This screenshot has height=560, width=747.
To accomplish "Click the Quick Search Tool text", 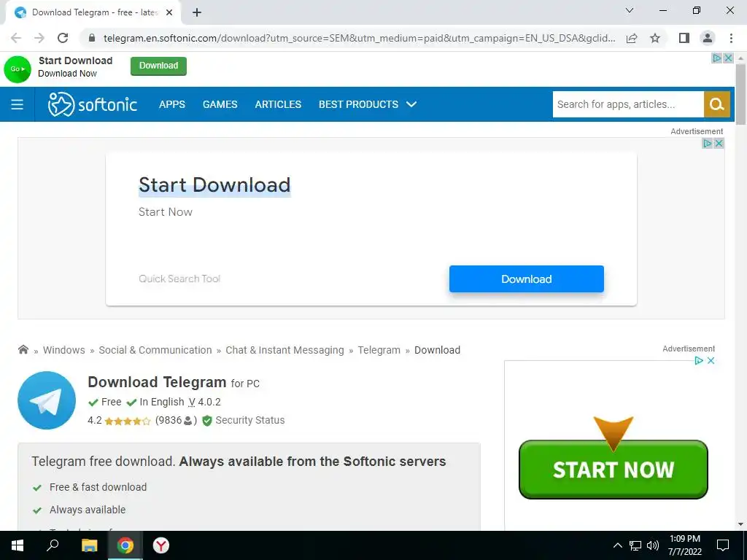I will click(179, 279).
